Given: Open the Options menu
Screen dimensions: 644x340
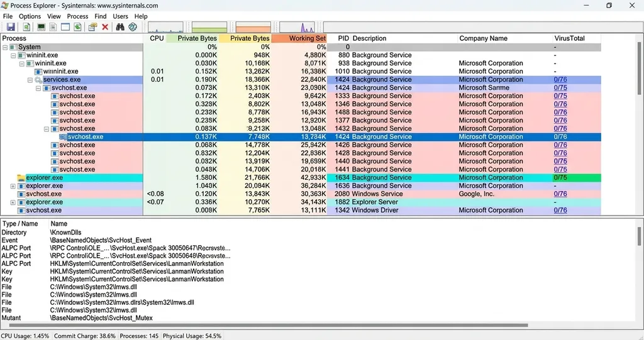Looking at the screenshot, I should (x=30, y=16).
